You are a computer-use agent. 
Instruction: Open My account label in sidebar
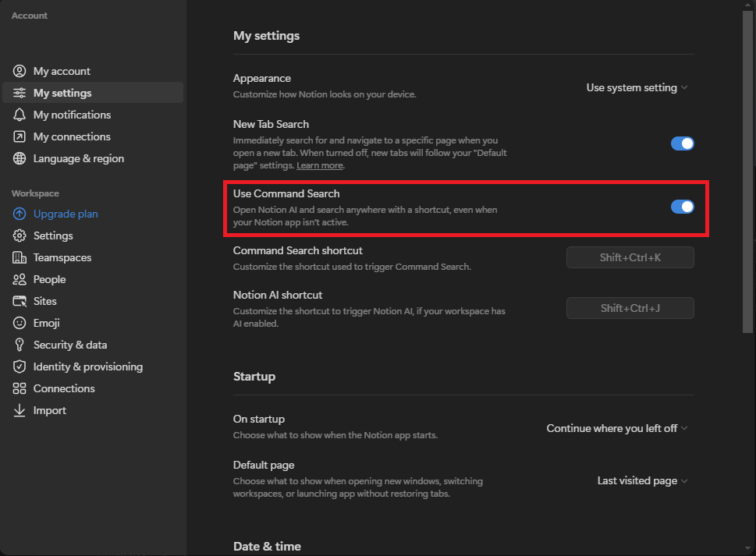pyautogui.click(x=62, y=71)
